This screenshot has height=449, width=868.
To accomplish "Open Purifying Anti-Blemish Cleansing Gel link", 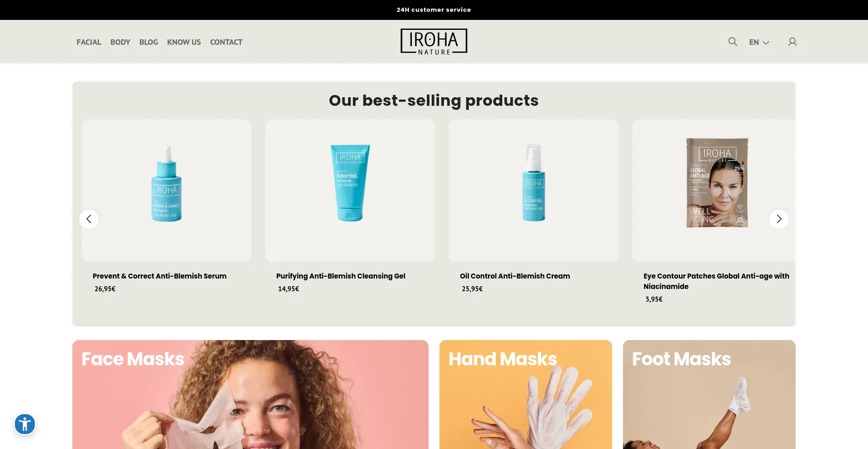I will pos(341,276).
